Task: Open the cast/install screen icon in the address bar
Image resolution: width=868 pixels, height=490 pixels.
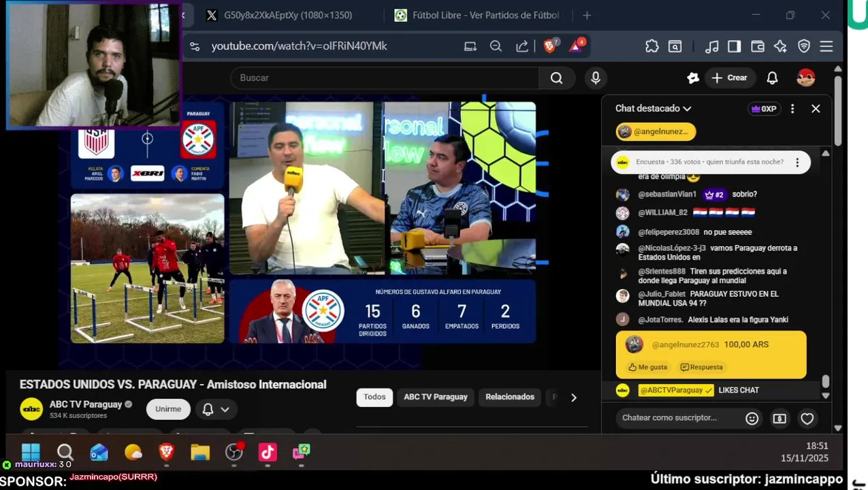Action: point(470,46)
